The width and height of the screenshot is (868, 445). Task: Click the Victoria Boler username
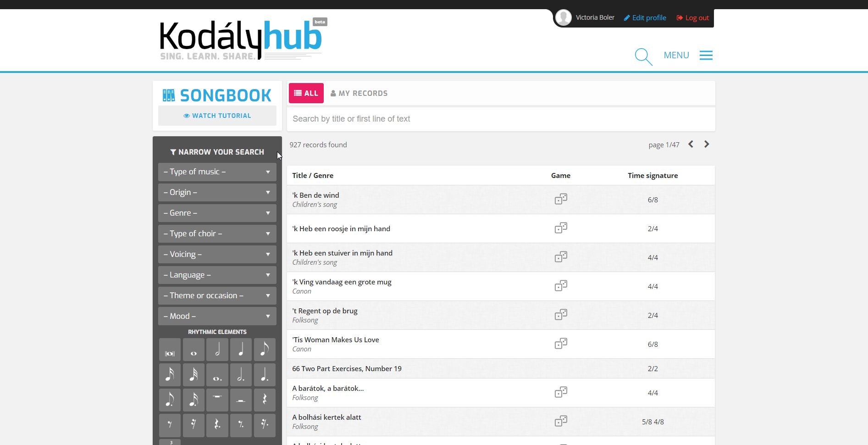595,17
